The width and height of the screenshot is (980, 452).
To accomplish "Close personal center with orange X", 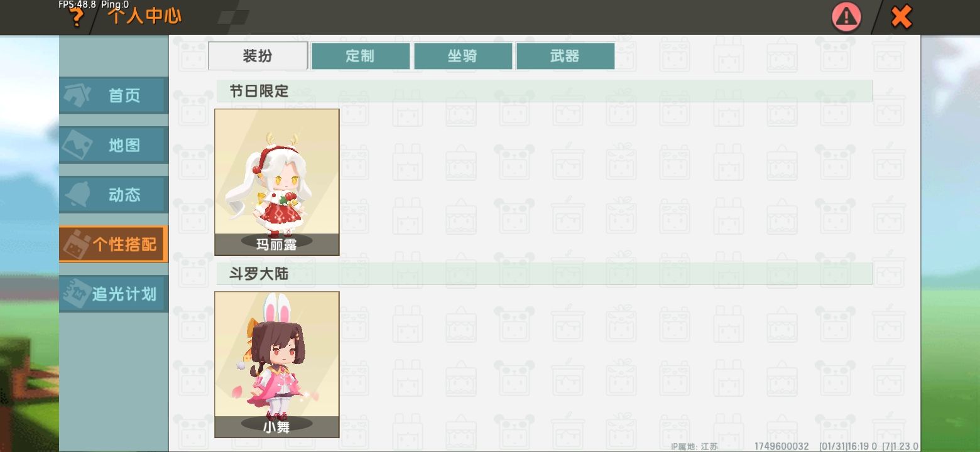I will [901, 17].
